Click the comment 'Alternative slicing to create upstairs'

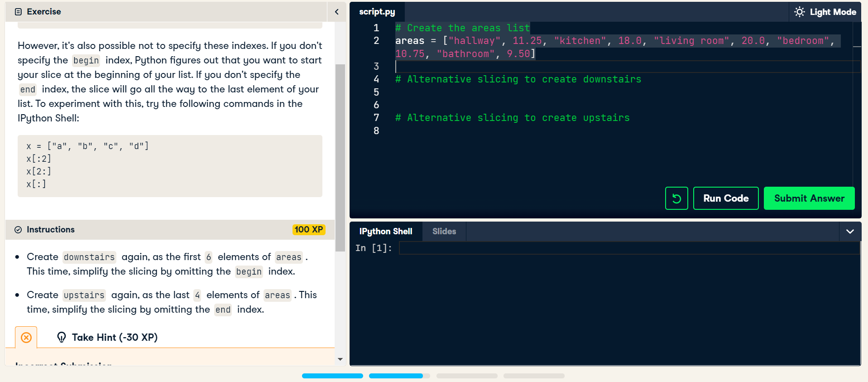click(513, 118)
